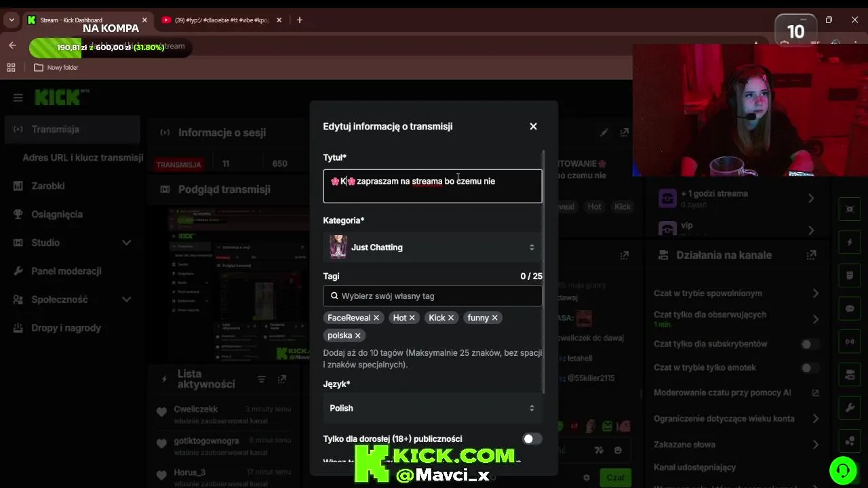868x488 pixels.
Task: Toggle Tylko dla dorosłej (18+) publiczności
Action: [532, 439]
